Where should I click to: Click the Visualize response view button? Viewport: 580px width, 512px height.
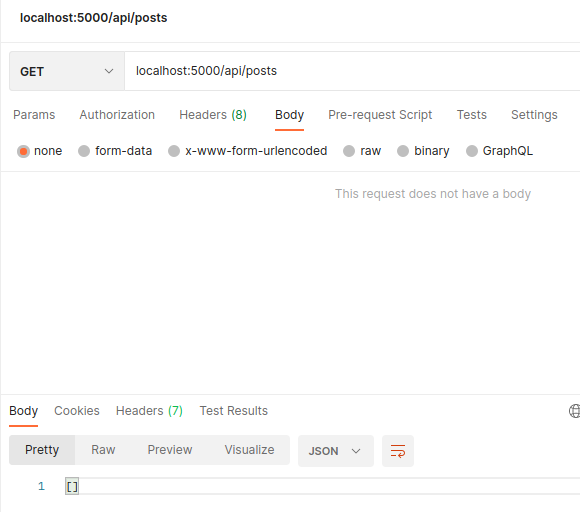click(x=249, y=450)
